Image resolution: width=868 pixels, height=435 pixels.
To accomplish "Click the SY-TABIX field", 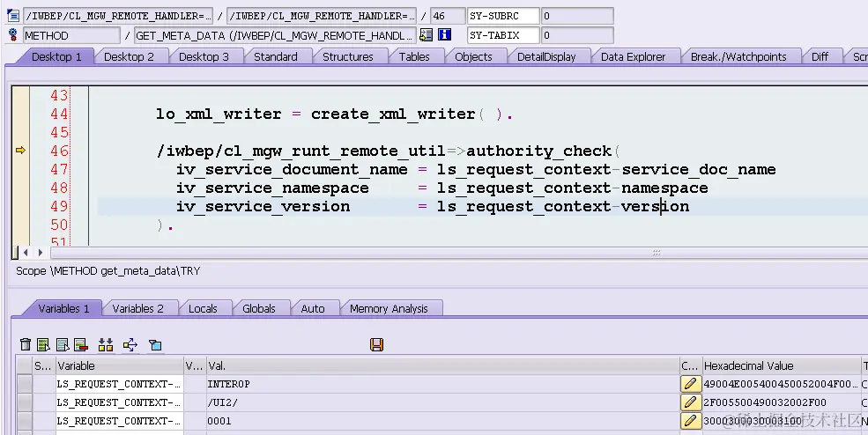I will [x=503, y=35].
